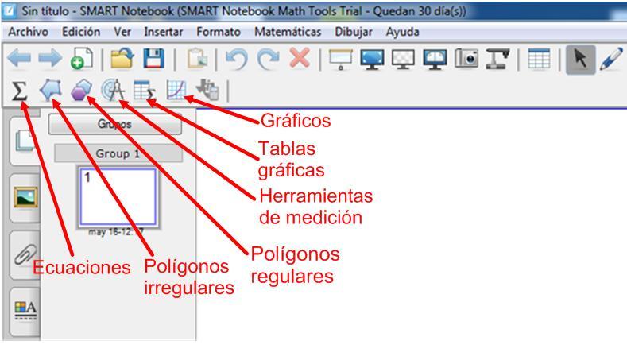The height and width of the screenshot is (364, 627).
Task: Click the Grupos button
Action: [115, 125]
